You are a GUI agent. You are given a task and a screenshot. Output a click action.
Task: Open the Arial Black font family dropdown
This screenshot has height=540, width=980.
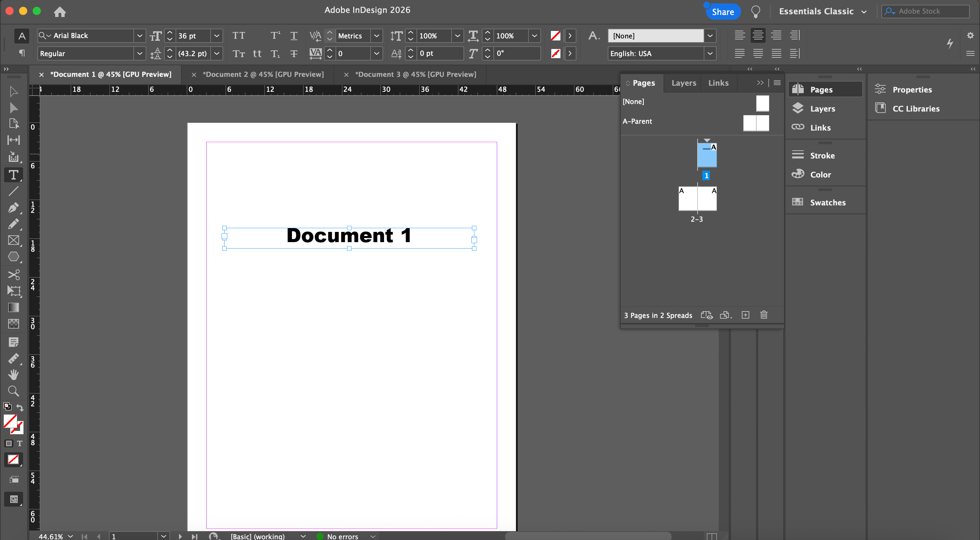point(140,36)
